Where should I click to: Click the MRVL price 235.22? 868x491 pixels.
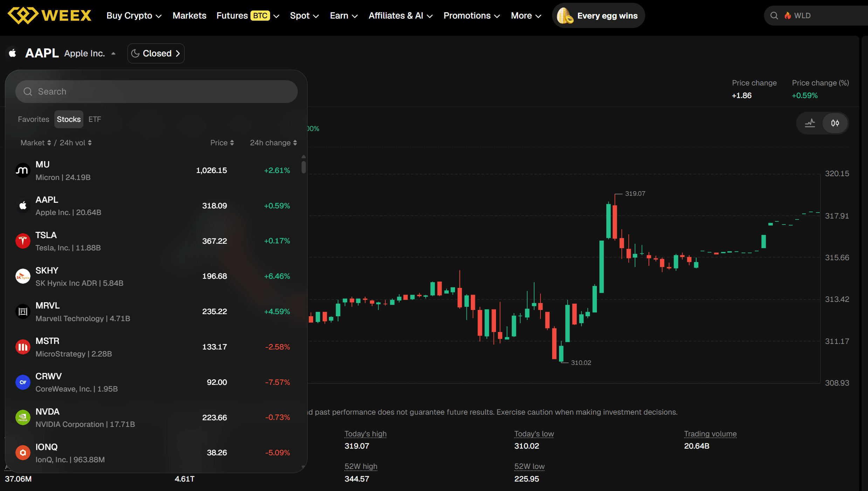point(214,312)
